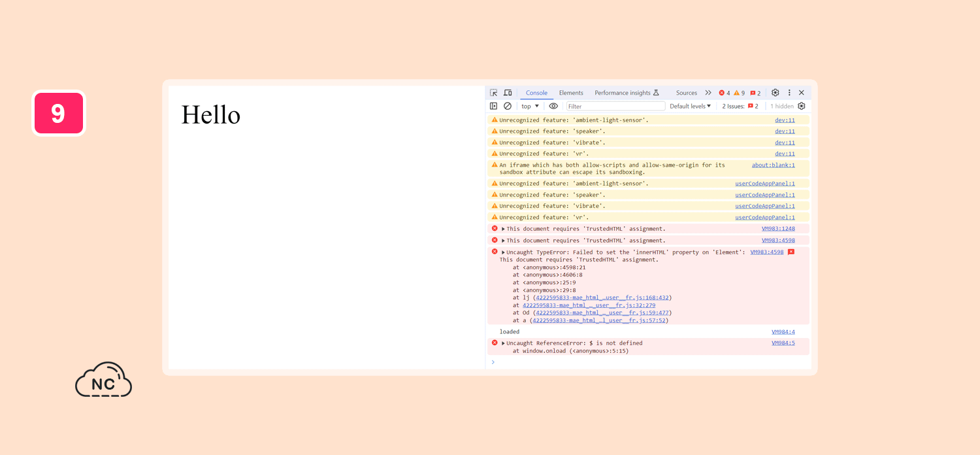Open the VM983:1248 source link
980x455 pixels.
tap(778, 229)
